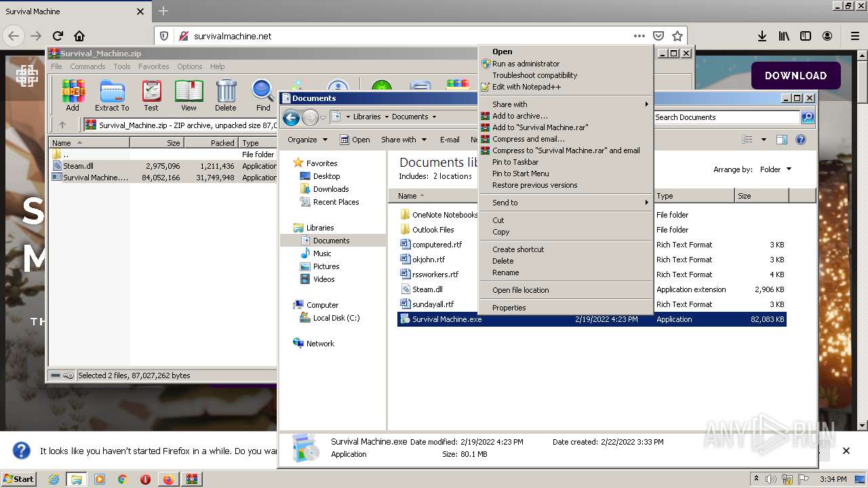Click Chrome taskbar icon
Image resolution: width=868 pixels, height=488 pixels.
coord(122,479)
